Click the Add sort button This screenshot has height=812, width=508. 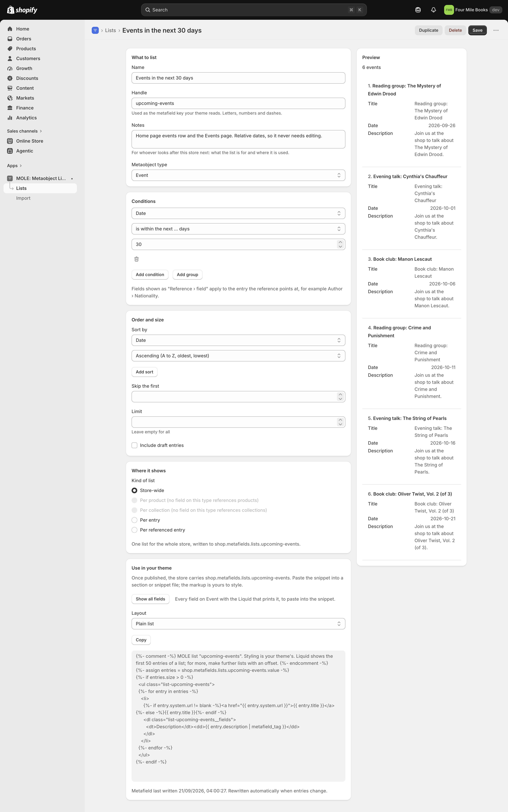(144, 372)
